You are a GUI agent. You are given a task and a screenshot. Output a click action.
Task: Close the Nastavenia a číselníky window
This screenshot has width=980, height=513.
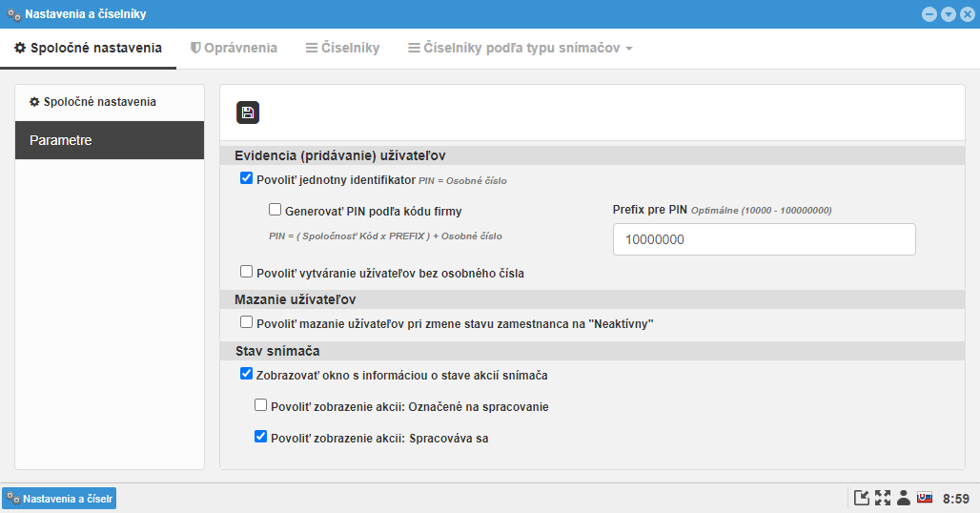pos(967,13)
